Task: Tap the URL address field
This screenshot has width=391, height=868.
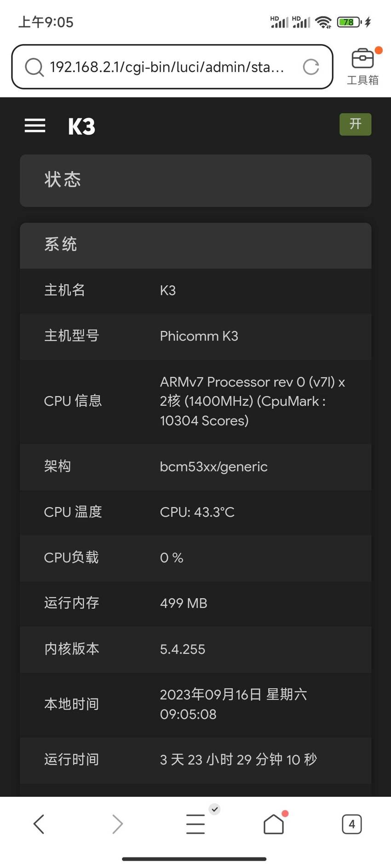Action: point(172,67)
